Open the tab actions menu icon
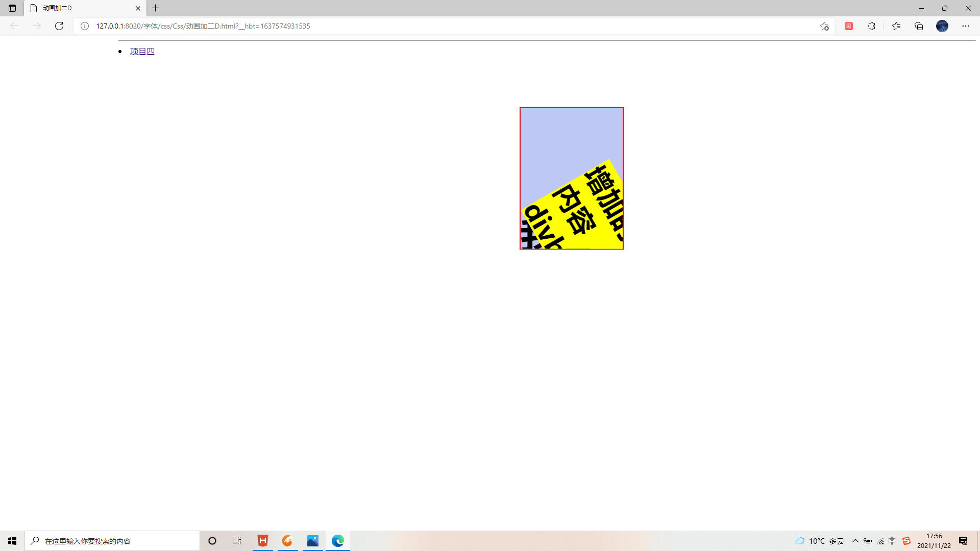Image resolution: width=980 pixels, height=551 pixels. click(12, 8)
